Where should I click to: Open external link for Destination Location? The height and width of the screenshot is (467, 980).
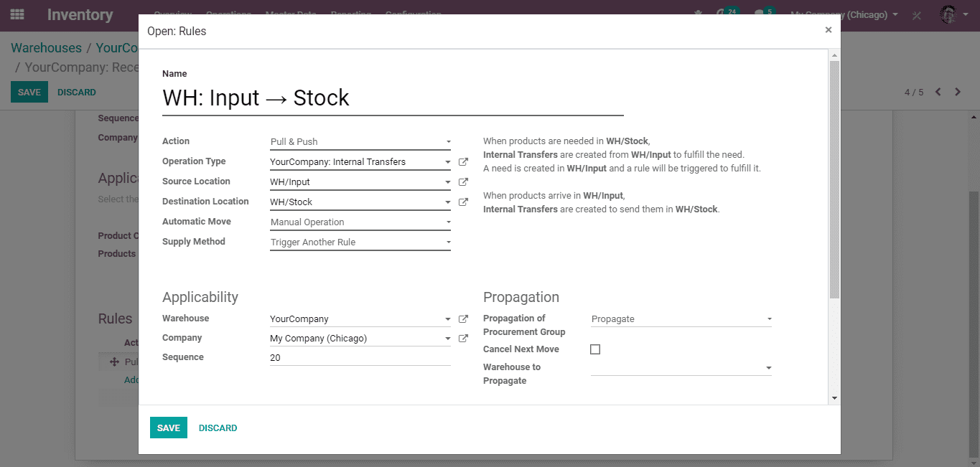click(463, 202)
